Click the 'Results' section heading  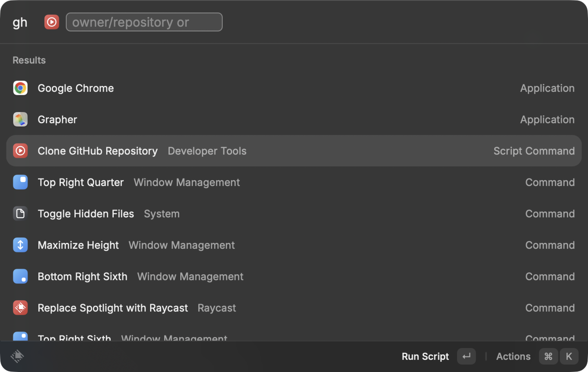click(x=29, y=60)
